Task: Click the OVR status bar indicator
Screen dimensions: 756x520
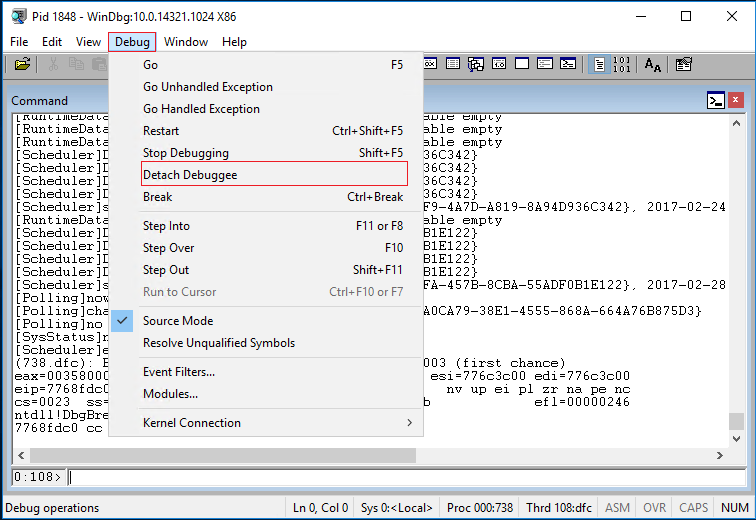Action: pos(654,507)
